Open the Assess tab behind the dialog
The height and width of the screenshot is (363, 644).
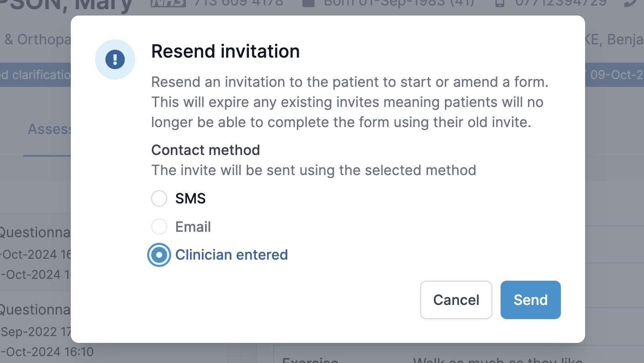tap(49, 129)
